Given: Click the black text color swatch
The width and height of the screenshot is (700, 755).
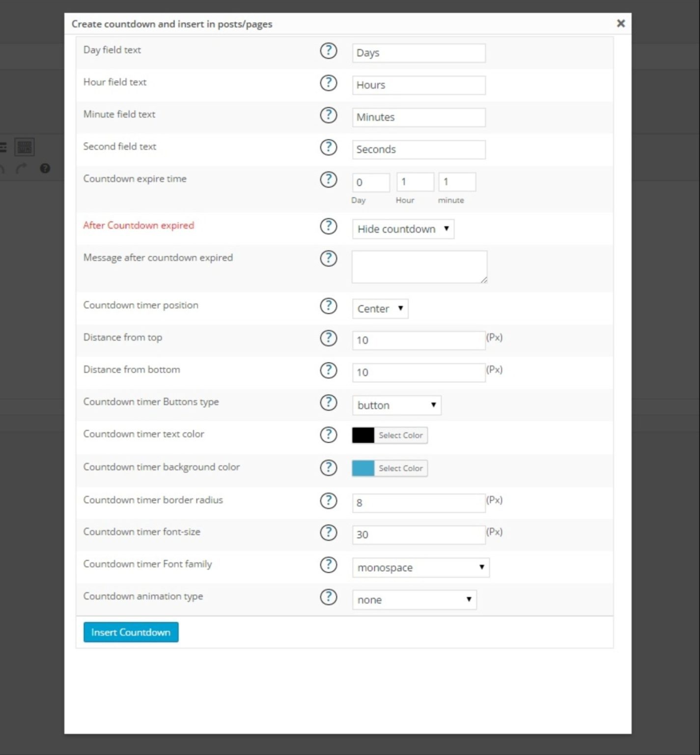Looking at the screenshot, I should pos(363,435).
